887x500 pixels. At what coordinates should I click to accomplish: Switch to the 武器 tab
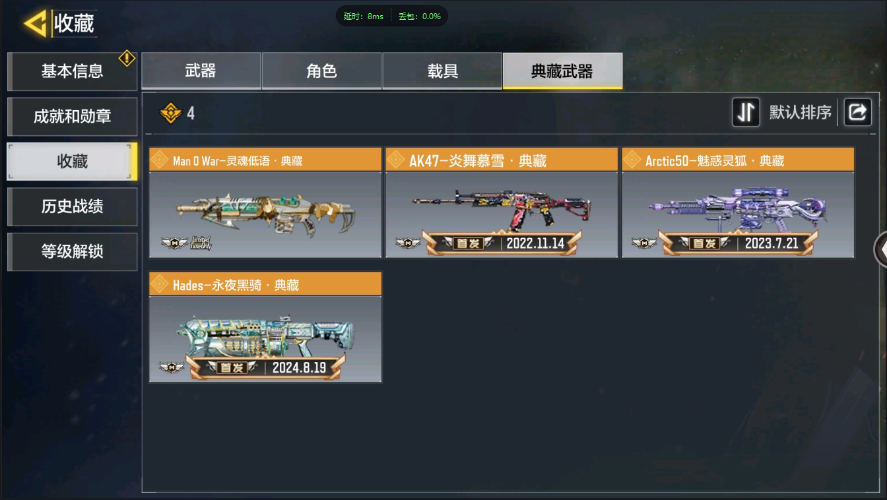pyautogui.click(x=201, y=71)
